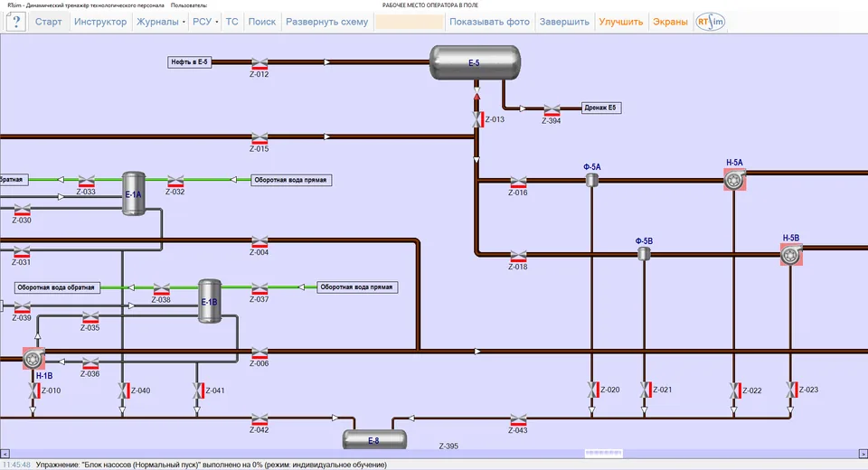
Task: Toggle valve Z-012 on oil line
Action: tap(259, 63)
